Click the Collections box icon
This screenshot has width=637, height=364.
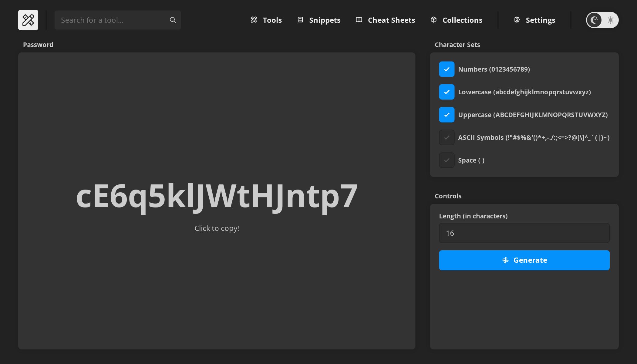pyautogui.click(x=434, y=20)
